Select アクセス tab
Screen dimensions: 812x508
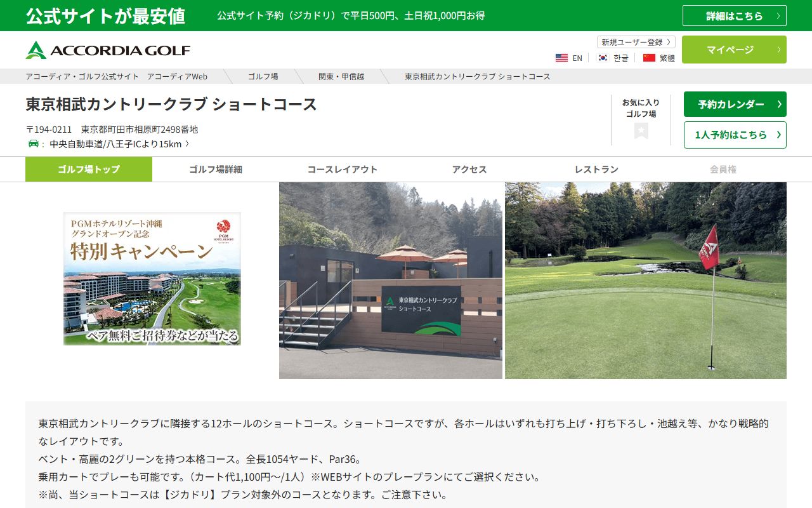(469, 170)
